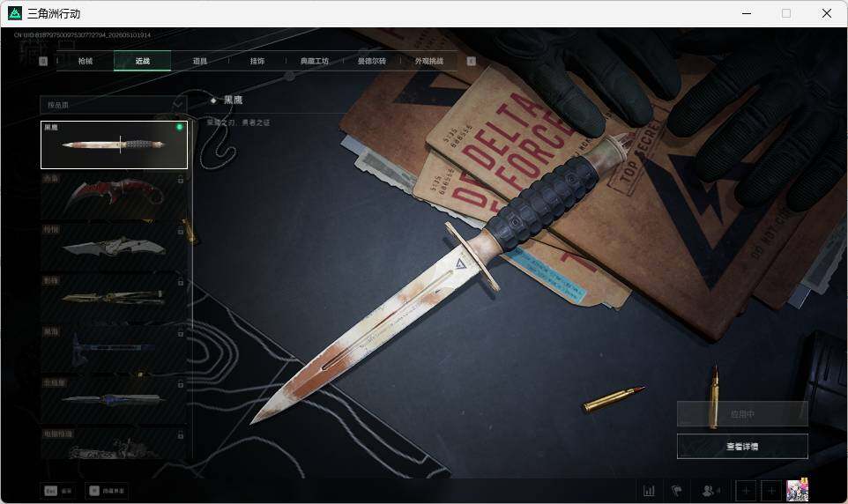The image size is (848, 504).
Task: Open the 道具 tab
Action: point(199,61)
